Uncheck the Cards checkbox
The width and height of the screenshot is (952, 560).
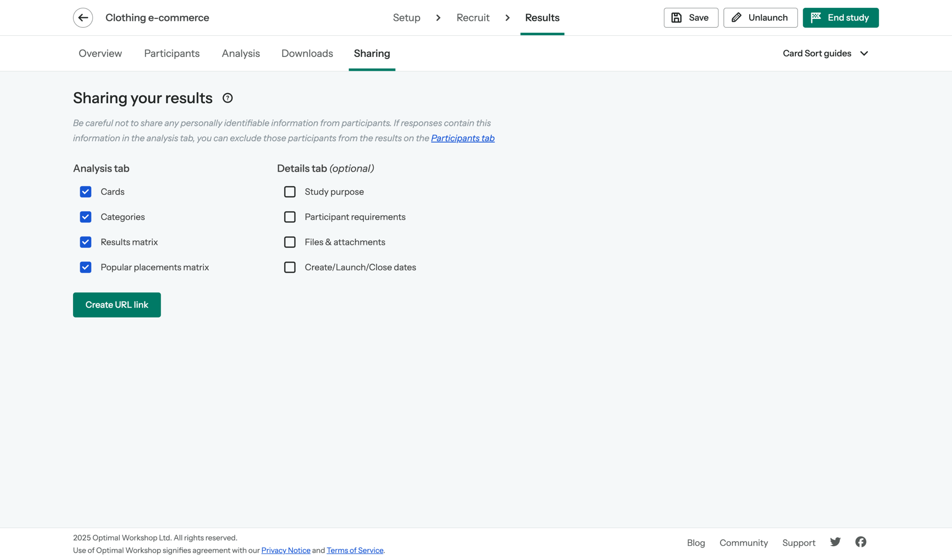85,192
